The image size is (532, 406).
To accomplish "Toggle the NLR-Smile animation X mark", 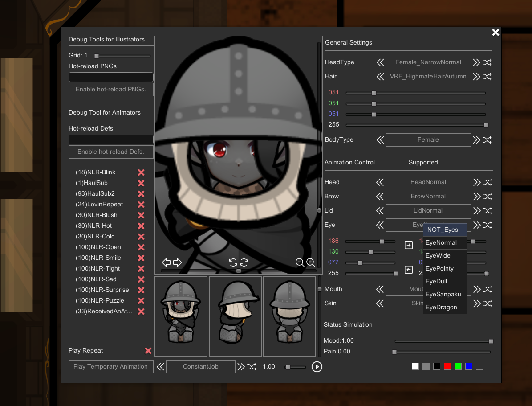I will tap(141, 258).
